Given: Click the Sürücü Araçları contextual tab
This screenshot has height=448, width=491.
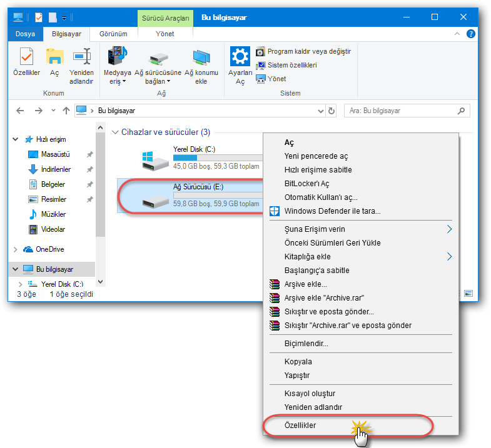Looking at the screenshot, I should [x=165, y=18].
